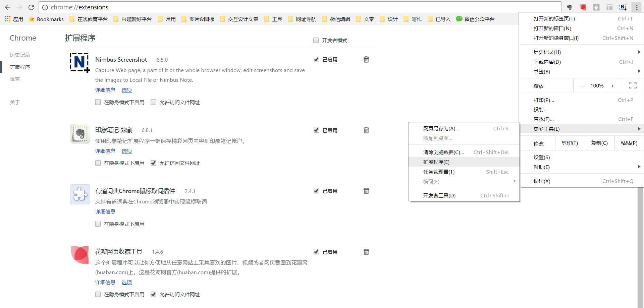
Task: Click the 选项 link under Nimbus Screenshot
Action: coord(126,90)
